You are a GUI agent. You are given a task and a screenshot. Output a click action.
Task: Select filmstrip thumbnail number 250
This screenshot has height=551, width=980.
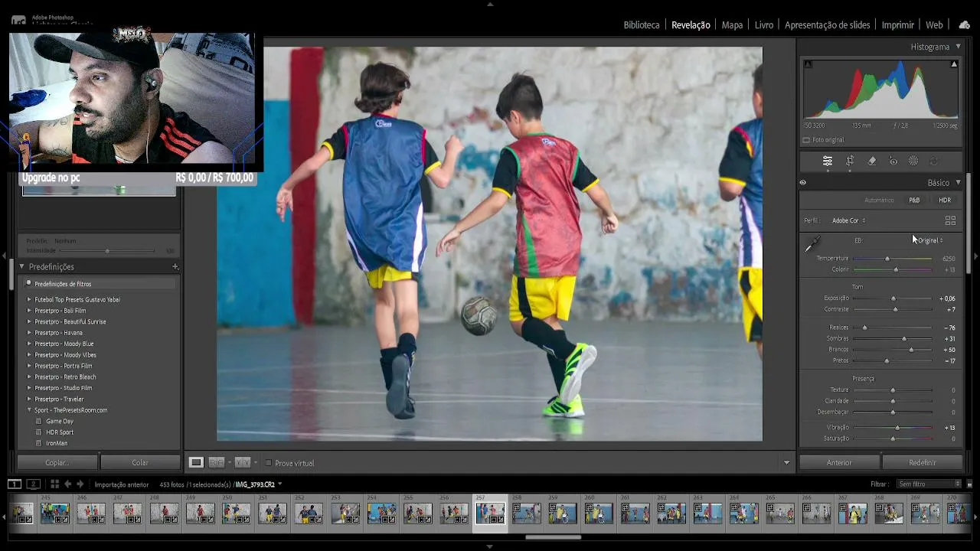236,513
